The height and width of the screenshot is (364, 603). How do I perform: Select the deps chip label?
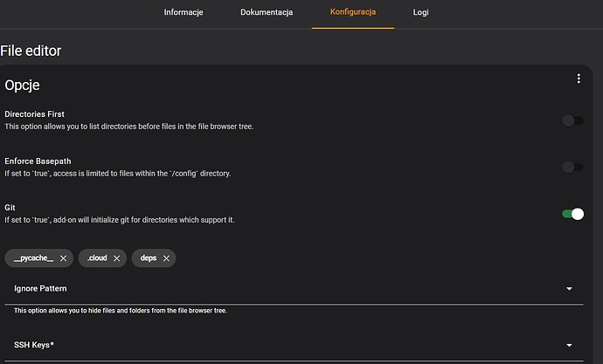click(148, 258)
